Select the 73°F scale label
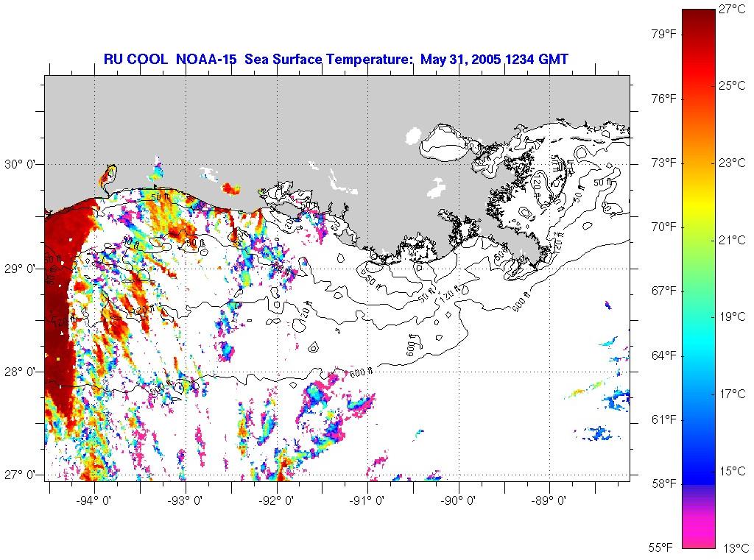Image resolution: width=754 pixels, height=560 pixels. 664,163
